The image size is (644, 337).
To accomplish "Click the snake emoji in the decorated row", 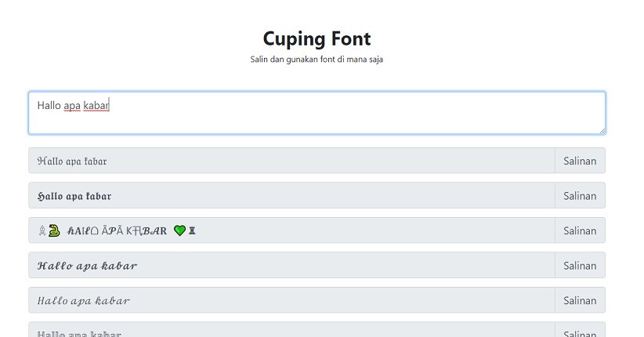I will 53,230.
